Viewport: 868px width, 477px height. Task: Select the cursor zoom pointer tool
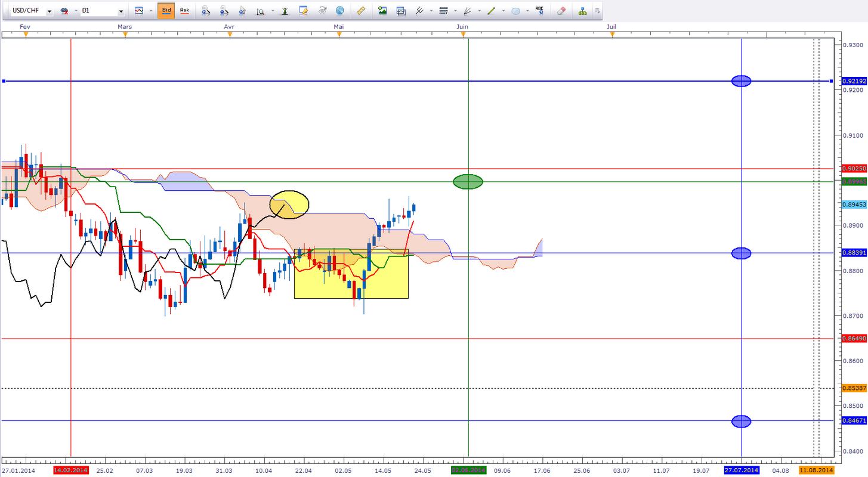click(242, 11)
